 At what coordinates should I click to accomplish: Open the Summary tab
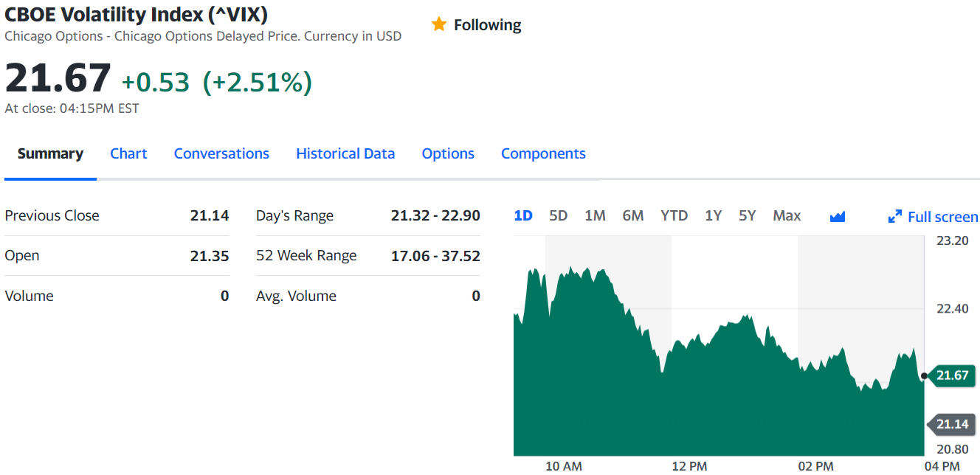tap(50, 153)
